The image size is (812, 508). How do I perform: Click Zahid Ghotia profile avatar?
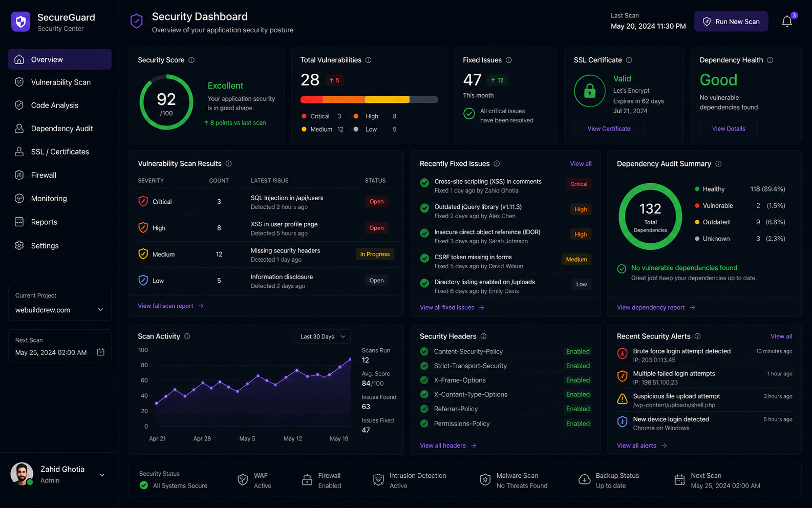[22, 474]
